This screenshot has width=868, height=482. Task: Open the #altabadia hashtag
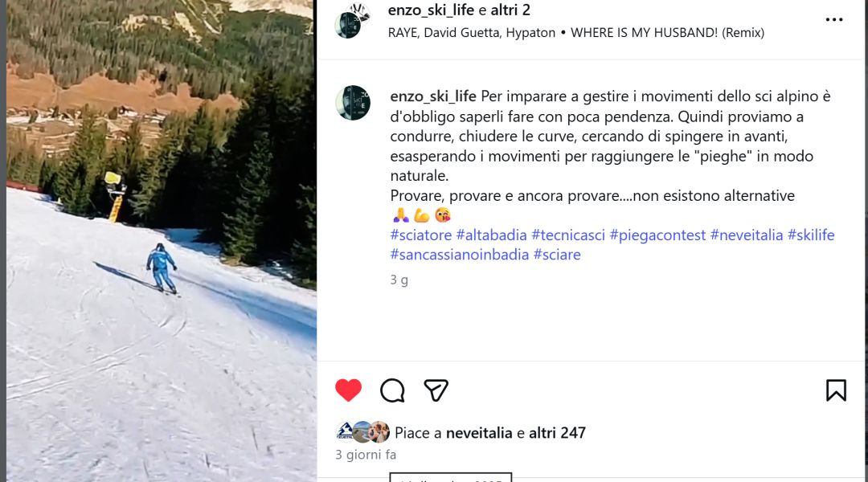492,235
